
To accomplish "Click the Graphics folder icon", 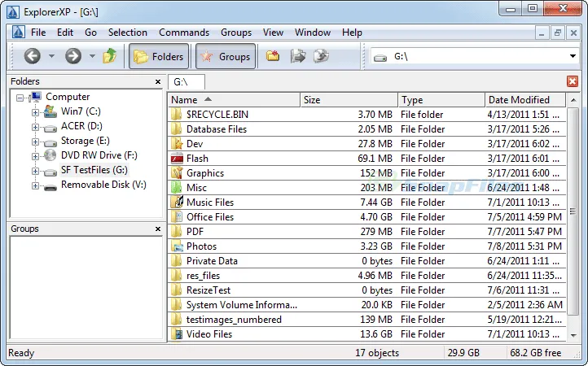I will coord(177,173).
